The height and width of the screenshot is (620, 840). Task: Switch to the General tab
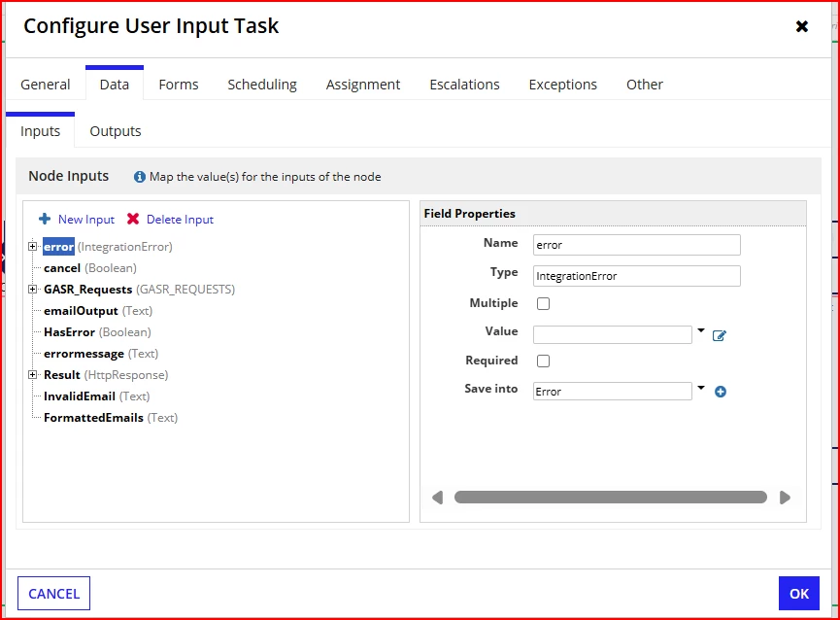coord(46,85)
